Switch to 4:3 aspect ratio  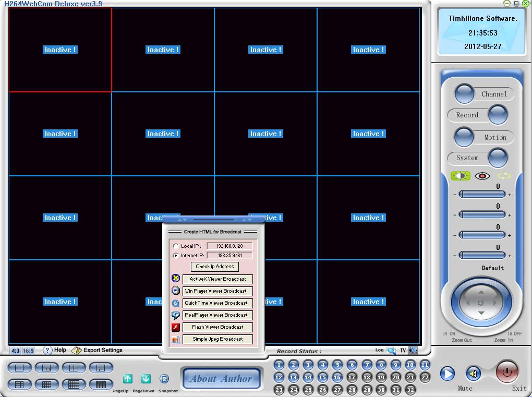(15, 351)
